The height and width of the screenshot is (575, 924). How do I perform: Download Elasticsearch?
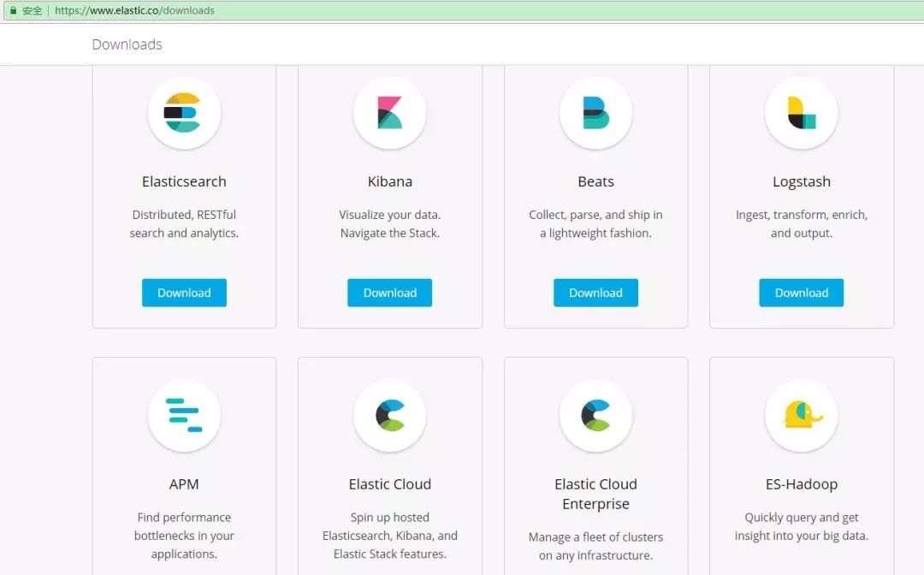[x=184, y=293]
